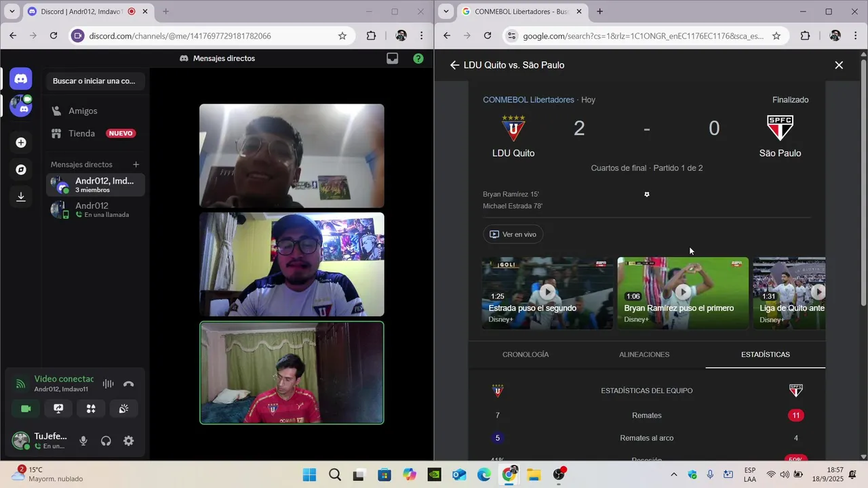Screen dimensions: 868x488
Task: Open the Chrome profile avatar in Google window
Action: click(x=835, y=36)
